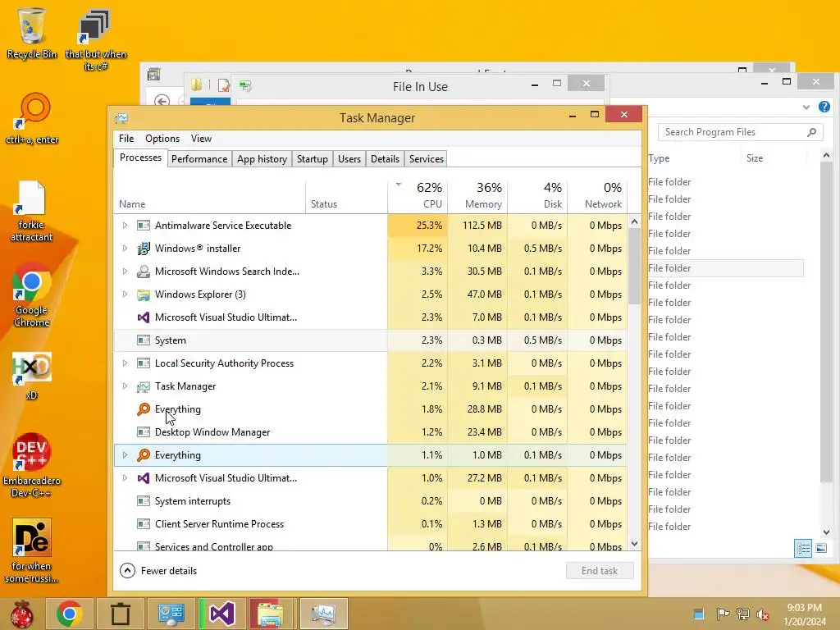Viewport: 840px width, 630px height.
Task: Select the 'forkie attractant' desktop file
Action: pos(32,211)
